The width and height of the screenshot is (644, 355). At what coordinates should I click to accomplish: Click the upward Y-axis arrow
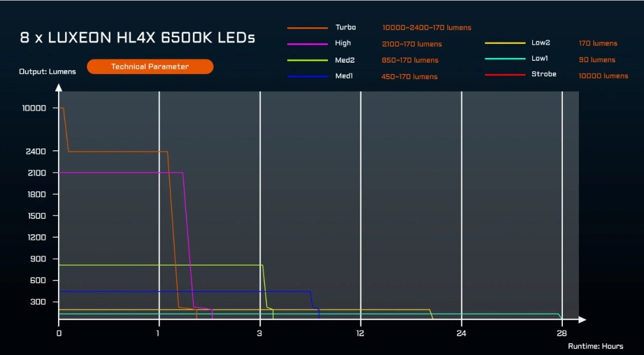pyautogui.click(x=59, y=88)
